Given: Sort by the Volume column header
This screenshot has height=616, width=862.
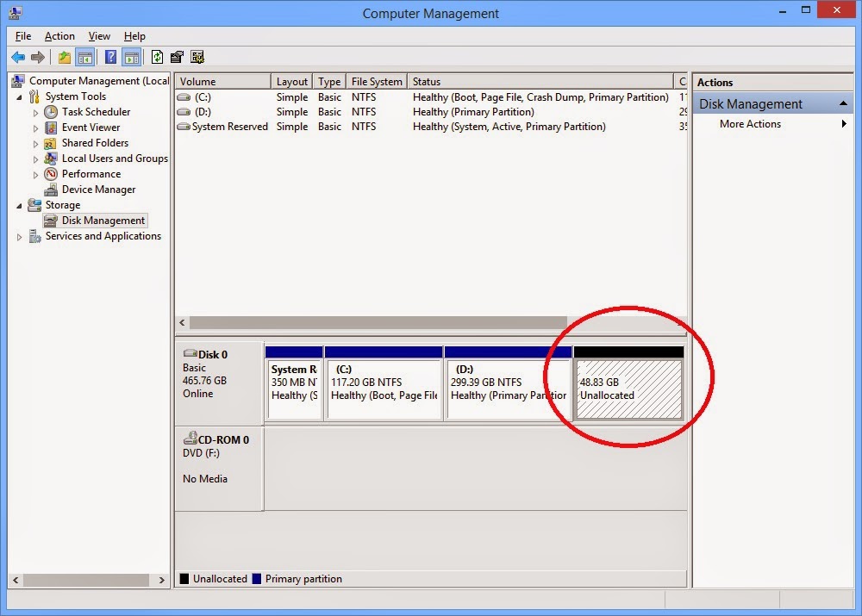Looking at the screenshot, I should point(222,81).
